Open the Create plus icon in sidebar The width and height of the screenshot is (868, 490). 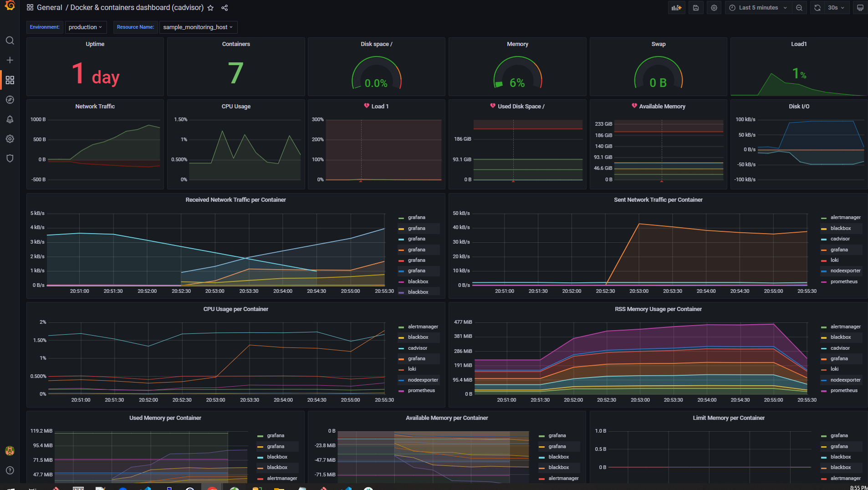click(x=10, y=60)
